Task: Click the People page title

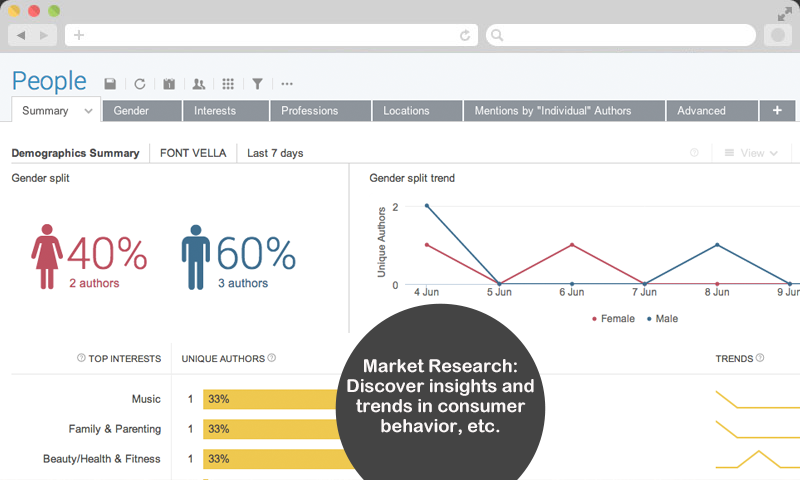Action: 49,82
